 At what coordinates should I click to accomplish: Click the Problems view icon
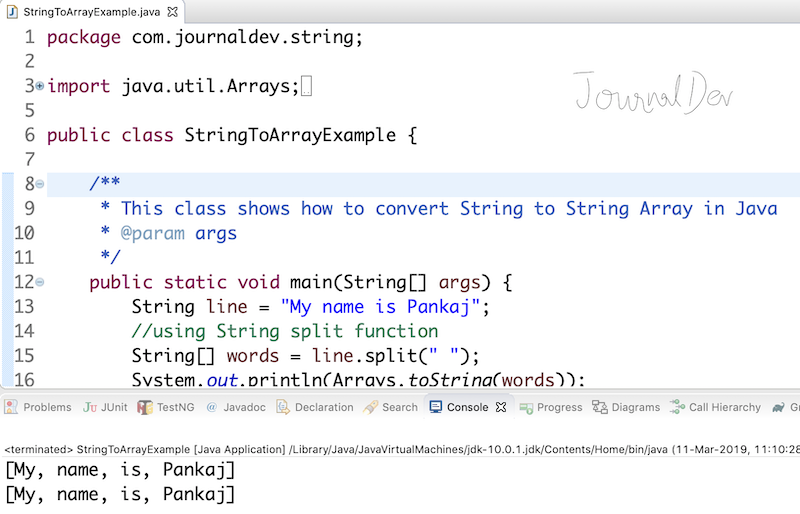pyautogui.click(x=11, y=407)
